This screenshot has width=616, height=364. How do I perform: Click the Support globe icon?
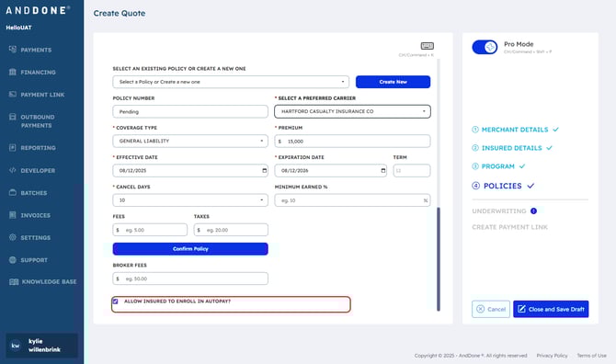(13, 259)
